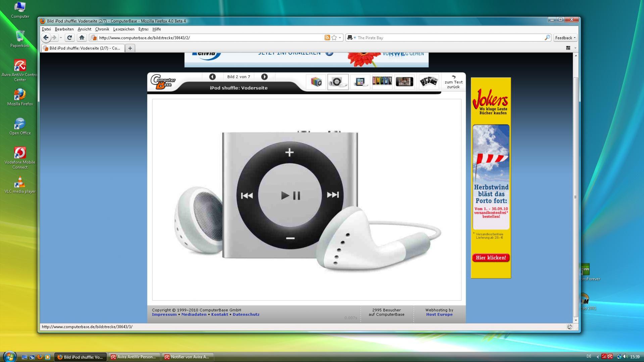644x362 pixels.
Task: Open the Chronik menu
Action: 102,29
